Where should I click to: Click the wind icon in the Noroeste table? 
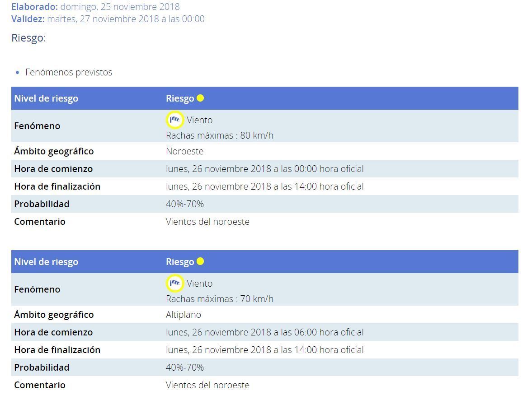(174, 120)
